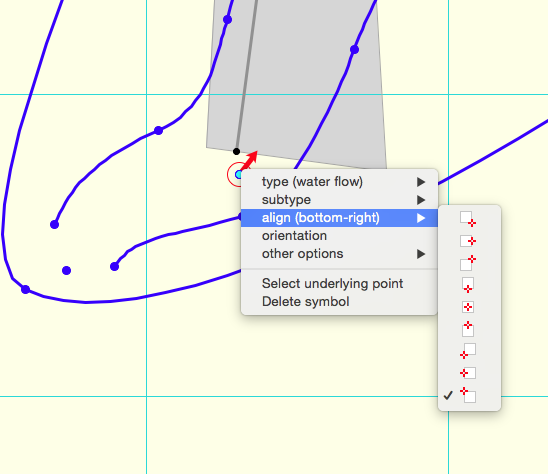Choose right align icon (cross on square's left edge)
Viewport: 548px width, 474px height.
[468, 373]
